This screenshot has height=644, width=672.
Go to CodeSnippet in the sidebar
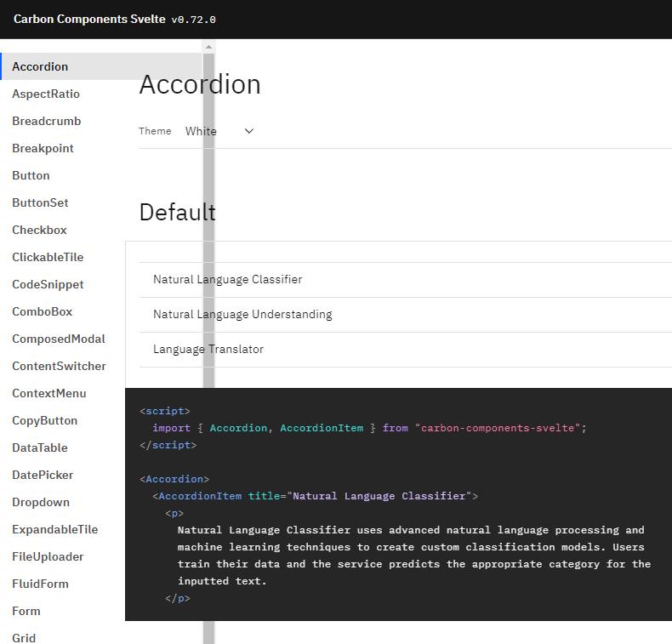(x=48, y=284)
